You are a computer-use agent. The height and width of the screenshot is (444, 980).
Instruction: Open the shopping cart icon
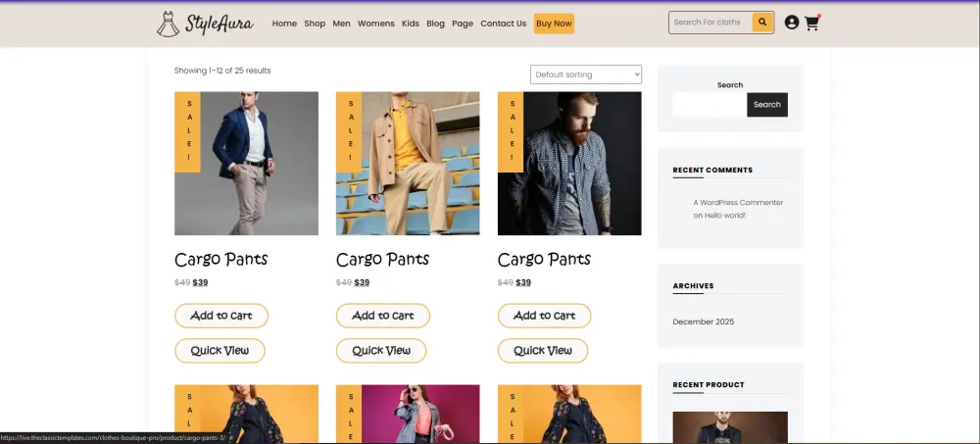coord(811,24)
